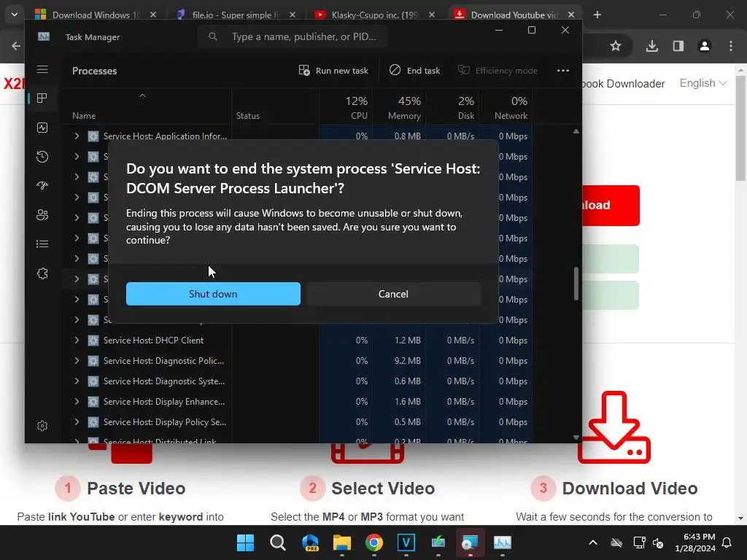Open Edge browser from taskbar
This screenshot has height=560, width=747.
tap(309, 542)
